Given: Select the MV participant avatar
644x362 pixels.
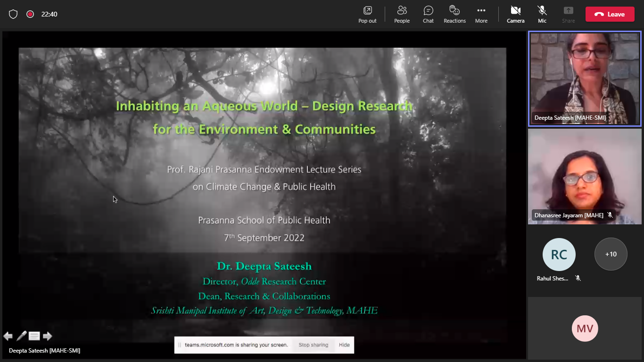Looking at the screenshot, I should 585,329.
